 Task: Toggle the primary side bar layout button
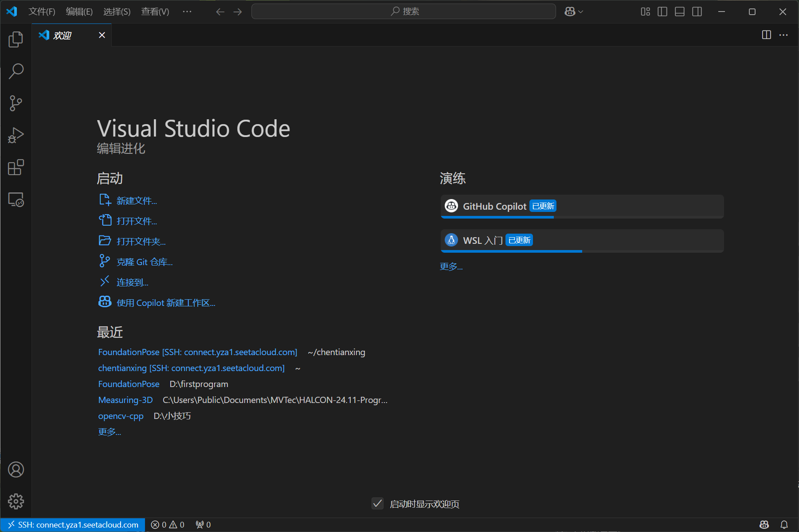(662, 12)
